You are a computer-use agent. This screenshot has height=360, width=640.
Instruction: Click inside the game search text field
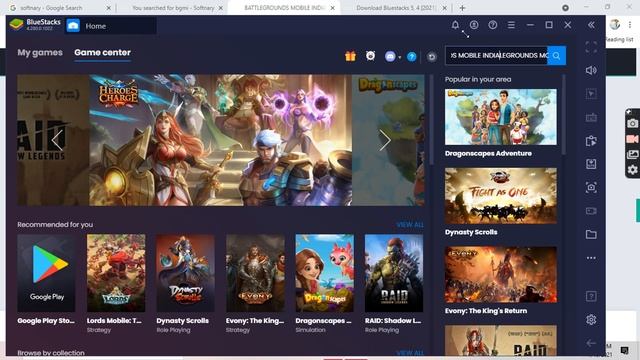click(x=496, y=56)
